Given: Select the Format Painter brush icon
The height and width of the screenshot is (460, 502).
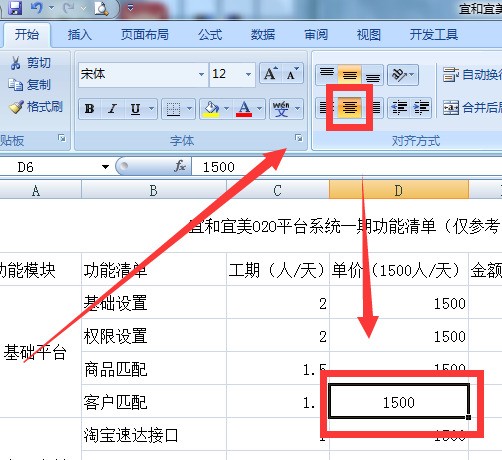Looking at the screenshot, I should (16, 107).
